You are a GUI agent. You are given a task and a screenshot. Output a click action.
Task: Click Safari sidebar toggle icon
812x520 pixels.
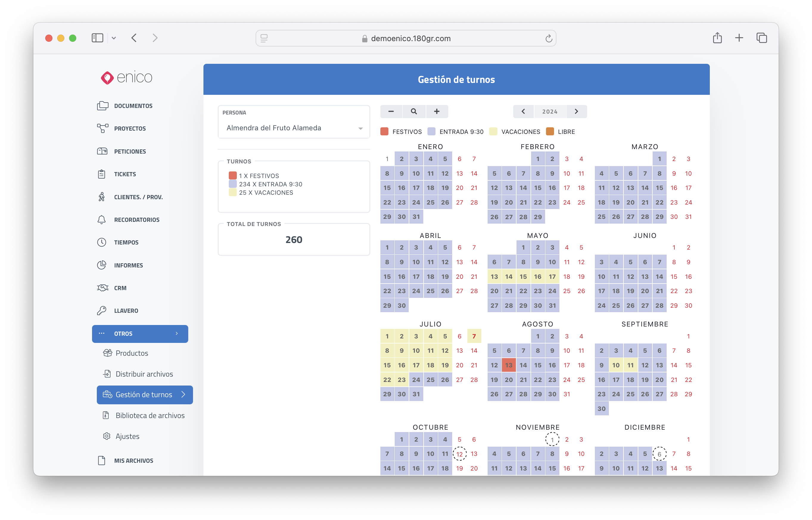[x=97, y=38]
